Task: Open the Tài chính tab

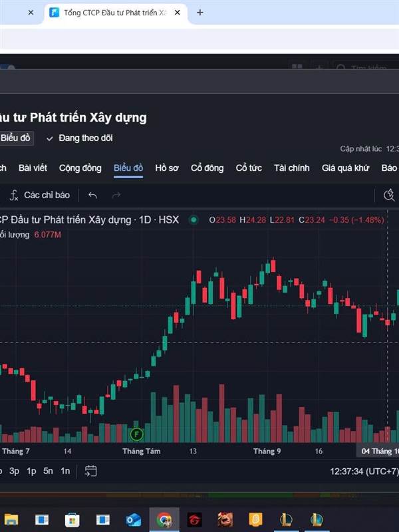Action: point(291,168)
